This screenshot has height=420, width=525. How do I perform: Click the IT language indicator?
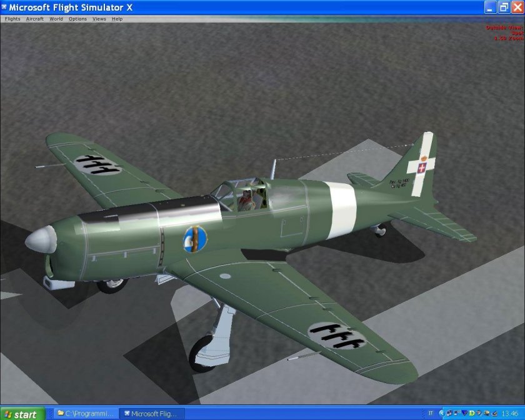pyautogui.click(x=430, y=413)
